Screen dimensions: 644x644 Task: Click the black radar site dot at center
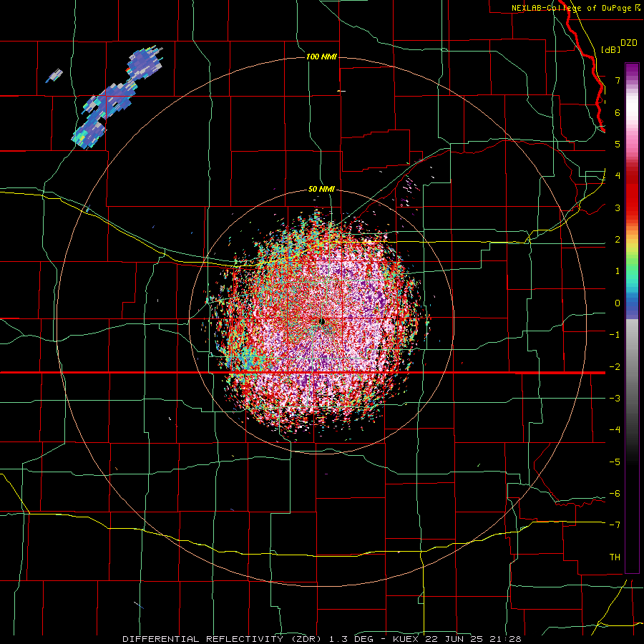(322, 321)
